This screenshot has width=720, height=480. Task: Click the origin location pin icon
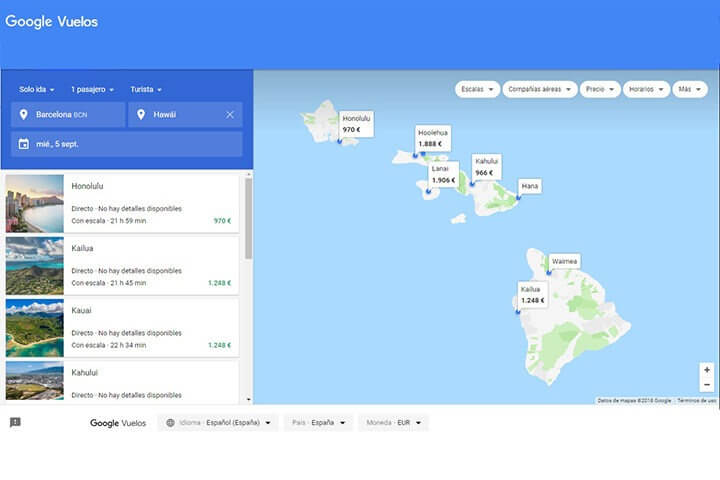pos(23,114)
